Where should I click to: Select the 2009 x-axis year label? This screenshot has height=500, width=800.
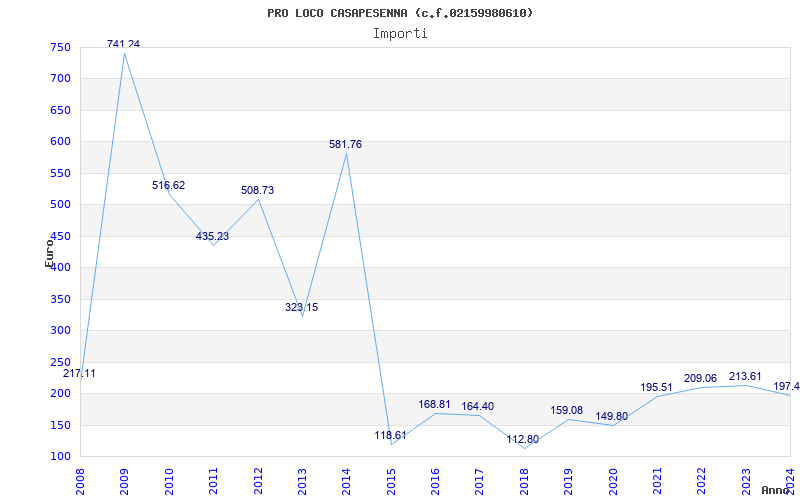124,481
